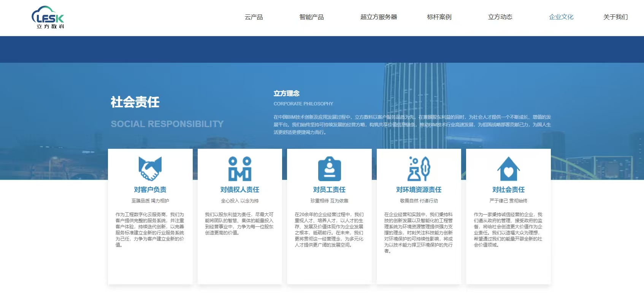Click the house-heart icon for 对社会责任

tap(509, 169)
